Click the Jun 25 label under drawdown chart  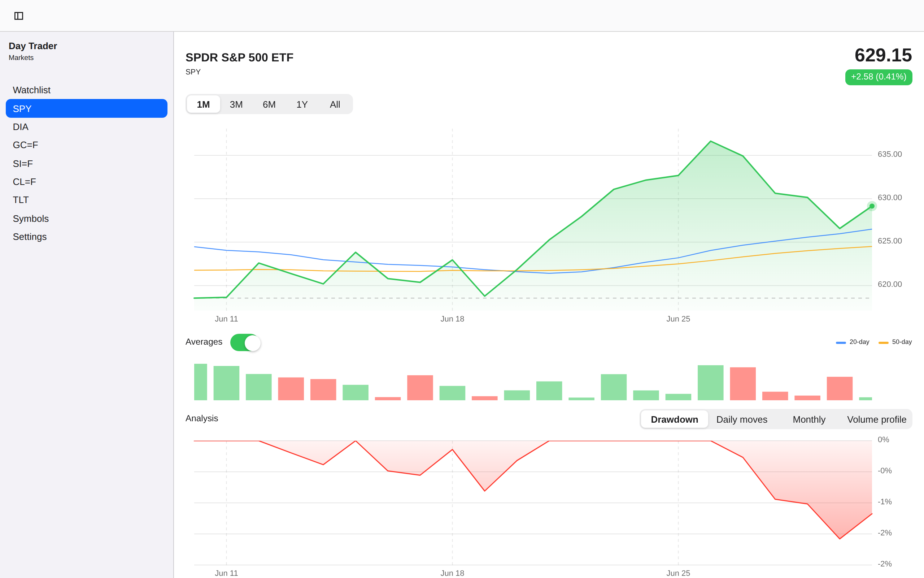click(x=678, y=573)
